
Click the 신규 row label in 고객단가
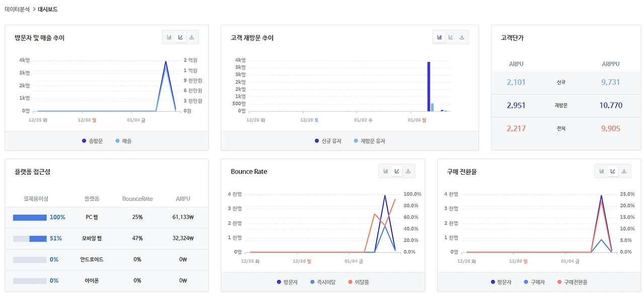(x=561, y=82)
